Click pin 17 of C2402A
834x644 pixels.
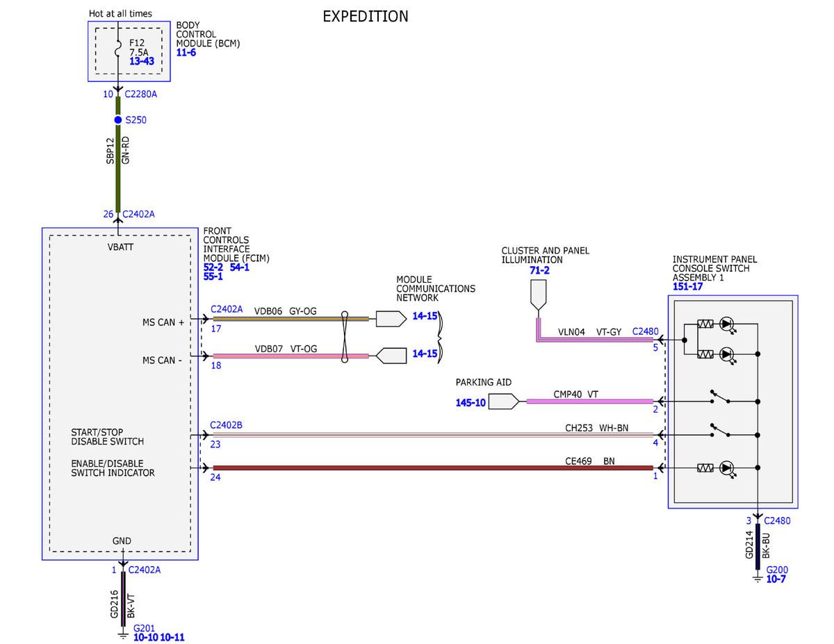[x=216, y=329]
